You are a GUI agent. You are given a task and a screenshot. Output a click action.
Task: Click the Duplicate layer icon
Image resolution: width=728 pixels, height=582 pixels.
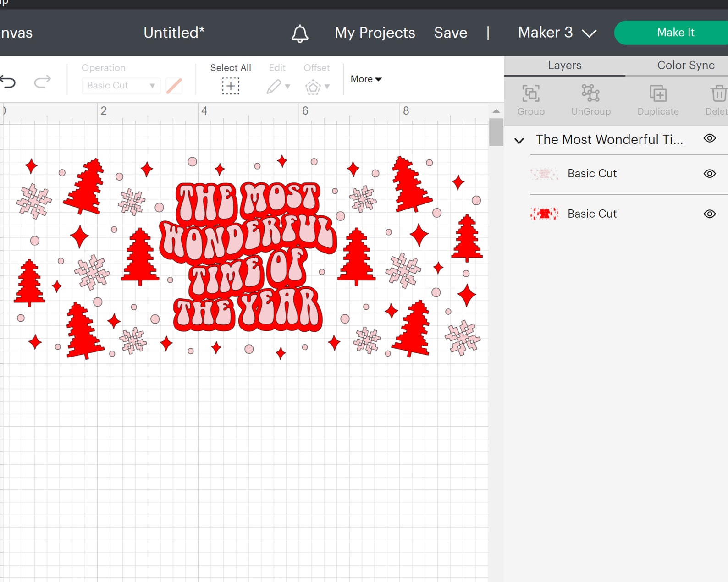[x=658, y=93]
